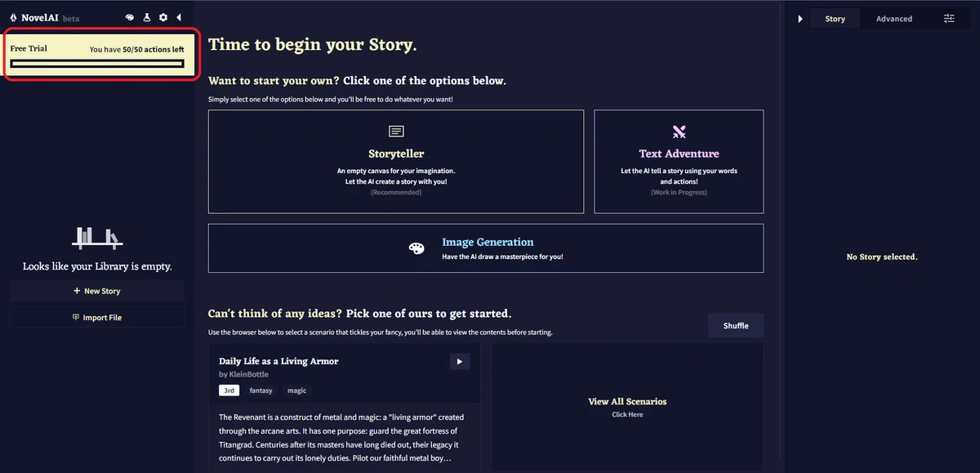Expand the right options panel arrow
Screen dimensions: 980x473
800,19
